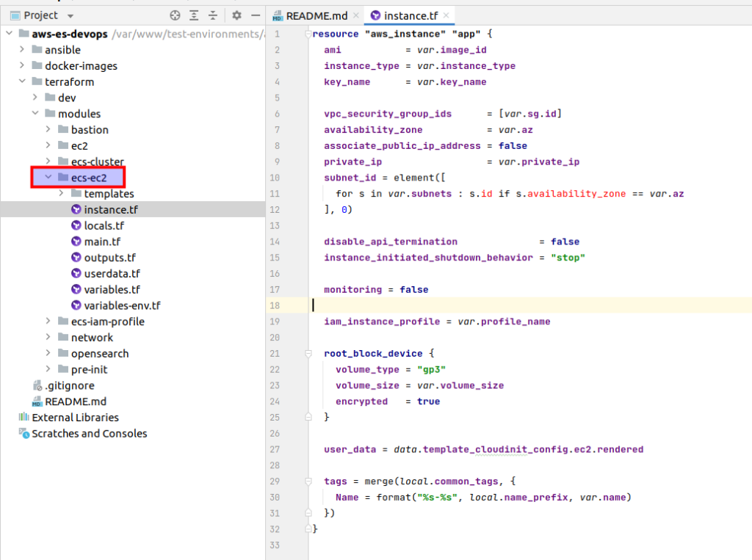Open the Project panel options gear
The height and width of the screenshot is (560, 752).
235,15
